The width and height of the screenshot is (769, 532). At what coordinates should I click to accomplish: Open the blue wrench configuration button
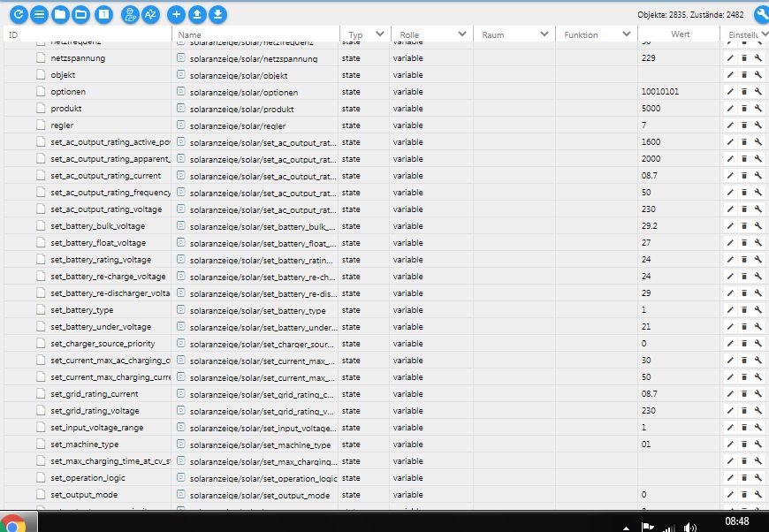pos(760,14)
